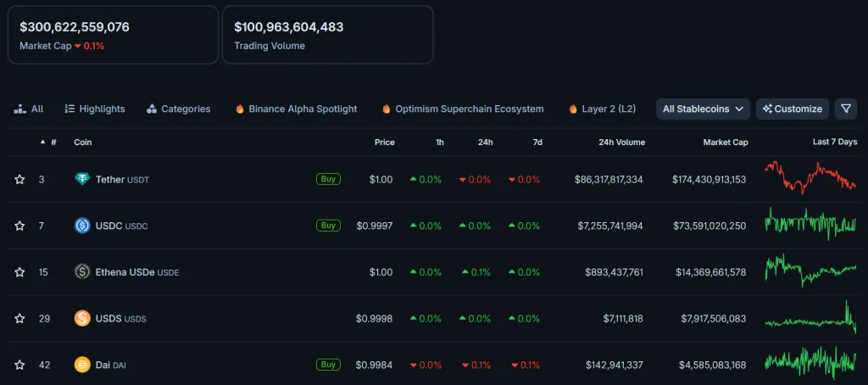Click the USDS coin logo icon

tap(82, 319)
